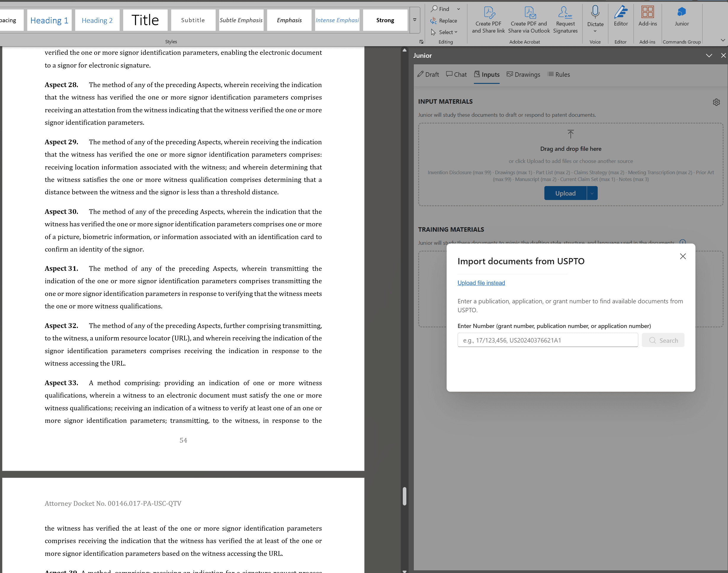Switch to the Drawings tab
The image size is (728, 573).
pos(523,74)
